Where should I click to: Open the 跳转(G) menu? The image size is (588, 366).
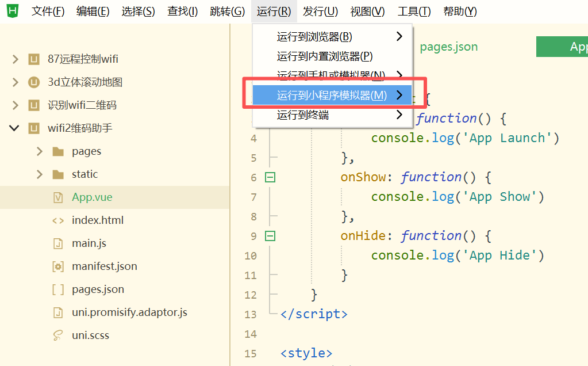(x=227, y=12)
